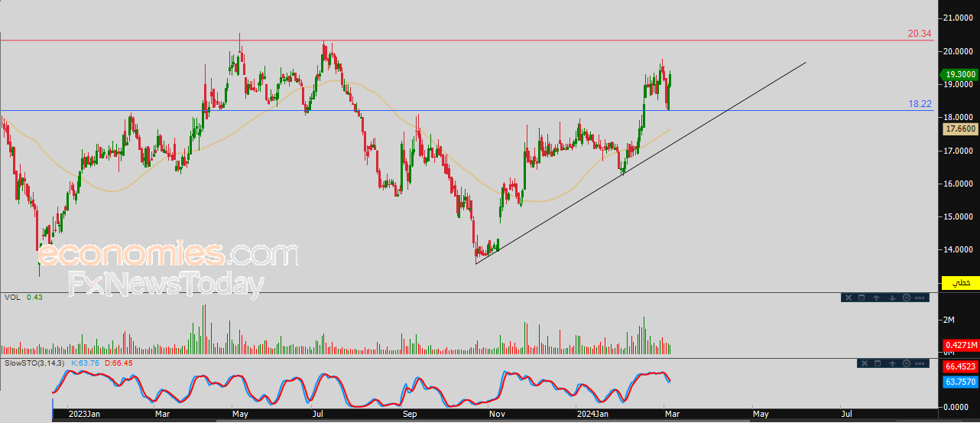Screen dimensions: 980x423
Task: Move the VOL panel down
Action: 892,298
